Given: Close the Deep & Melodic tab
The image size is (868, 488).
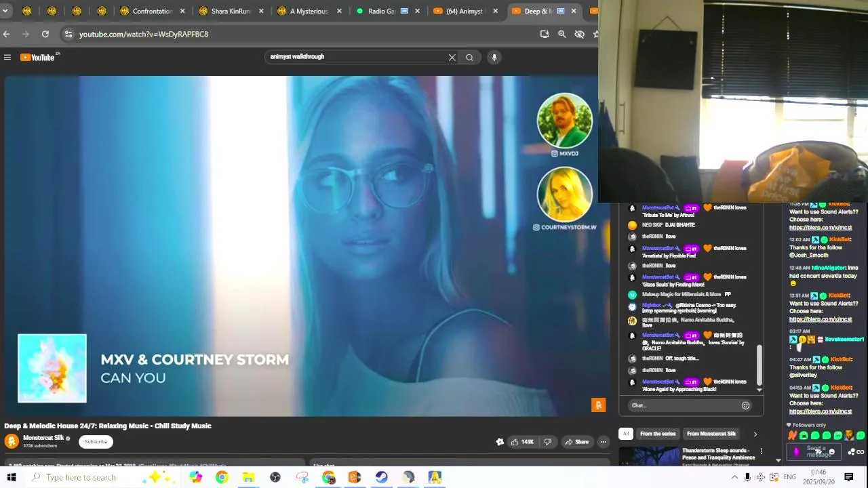Looking at the screenshot, I should [x=574, y=11].
